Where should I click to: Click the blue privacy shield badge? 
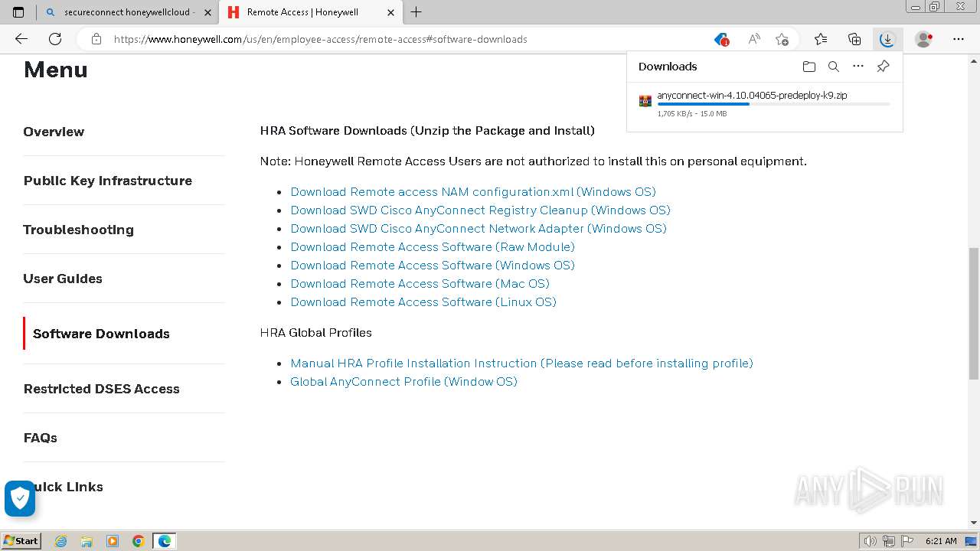20,499
